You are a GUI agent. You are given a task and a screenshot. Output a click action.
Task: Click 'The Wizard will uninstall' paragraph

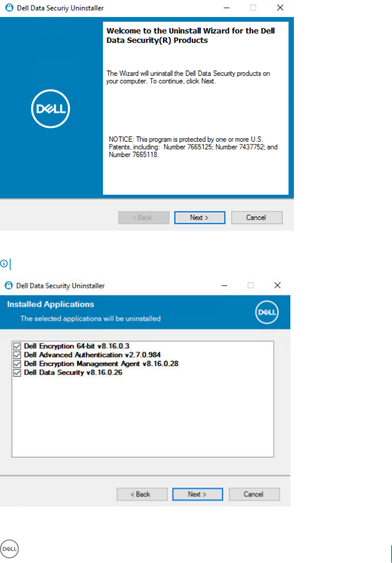tap(188, 77)
